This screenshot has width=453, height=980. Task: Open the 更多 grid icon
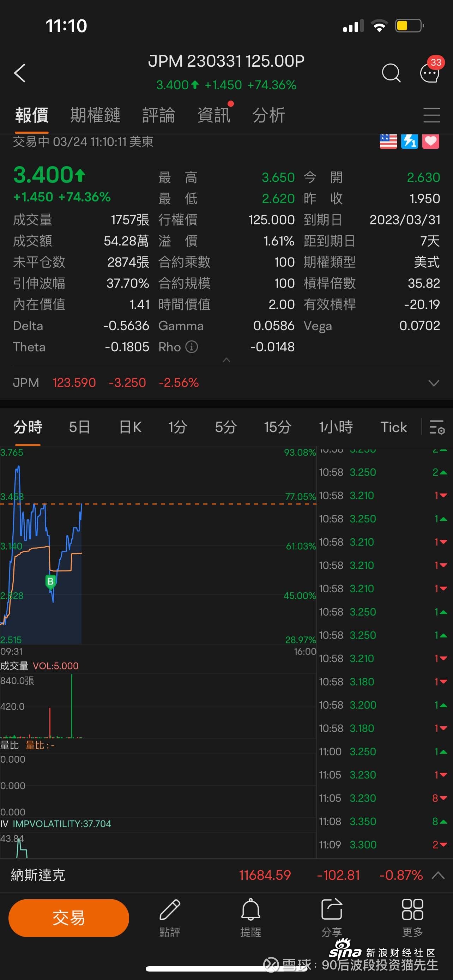pos(413,918)
